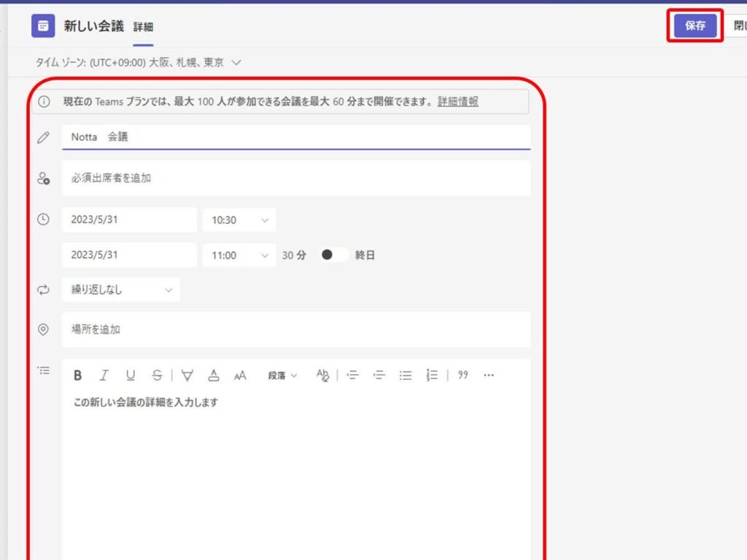Viewport: 747px width, 560px height.
Task: Toggle Underline text formatting
Action: (x=131, y=376)
